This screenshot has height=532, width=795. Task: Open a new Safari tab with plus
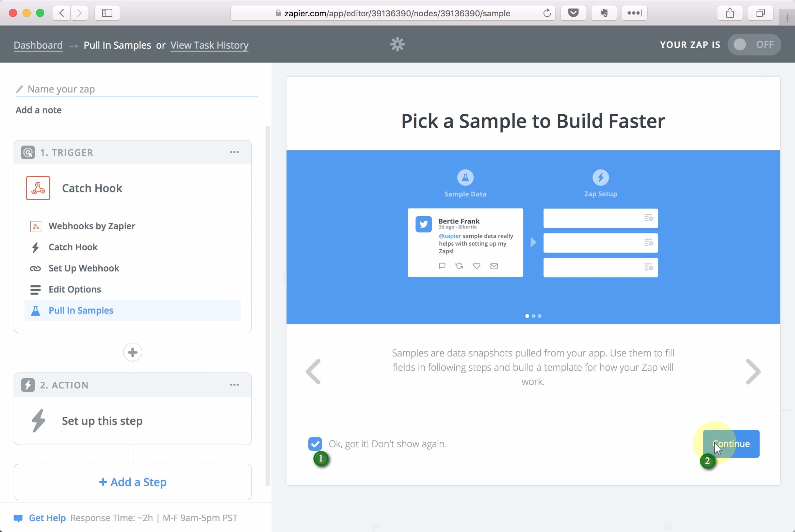click(x=787, y=18)
